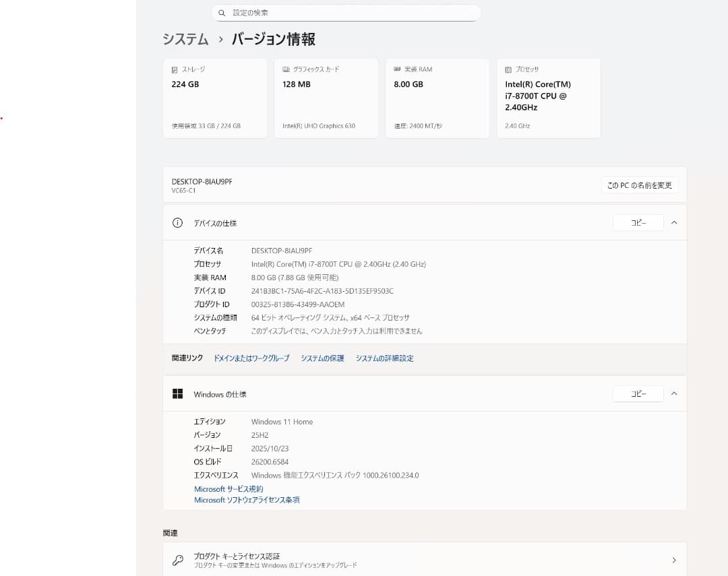Click the processor (プロセッサ) chip icon

click(507, 69)
